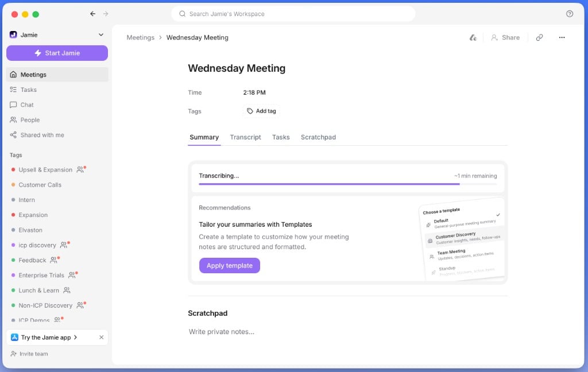
Task: Click the AI assistant icon left of Share
Action: (473, 37)
